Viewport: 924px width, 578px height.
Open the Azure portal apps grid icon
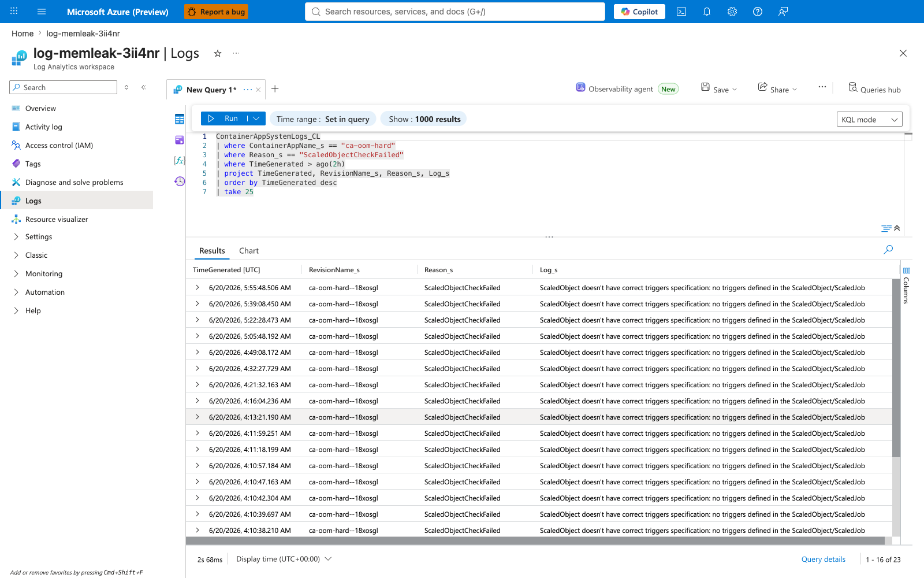click(x=14, y=12)
